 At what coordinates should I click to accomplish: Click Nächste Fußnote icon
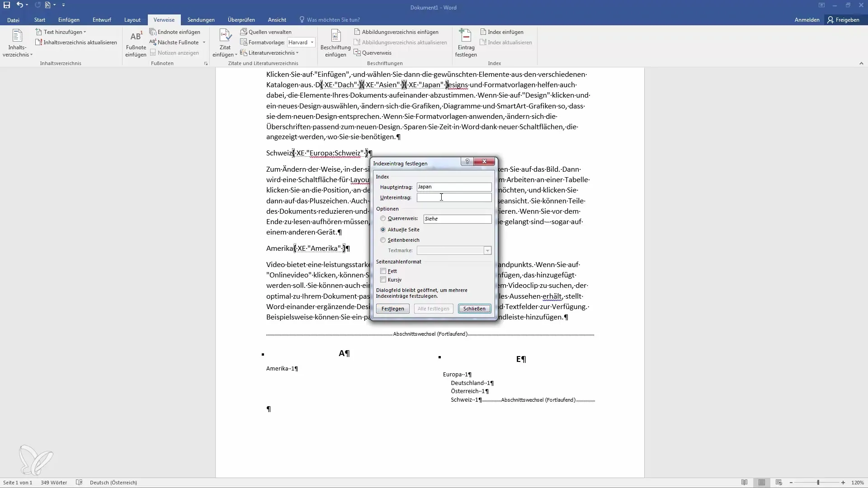[153, 42]
